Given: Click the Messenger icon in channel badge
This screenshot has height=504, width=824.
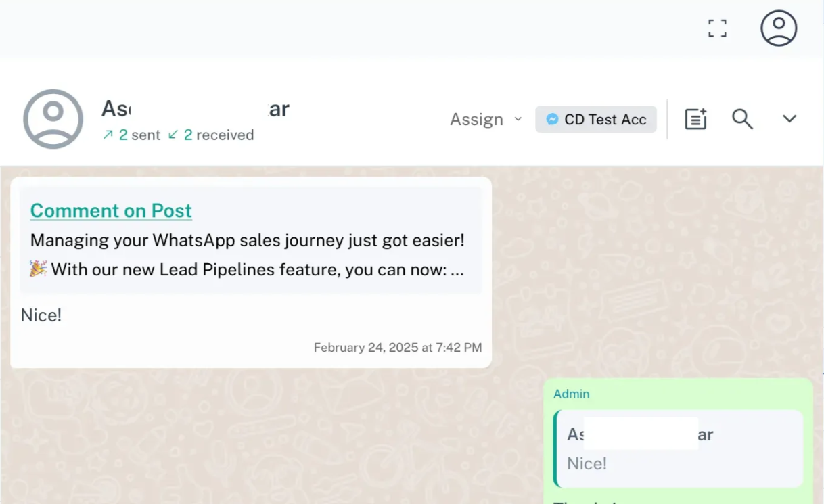Looking at the screenshot, I should click(552, 120).
